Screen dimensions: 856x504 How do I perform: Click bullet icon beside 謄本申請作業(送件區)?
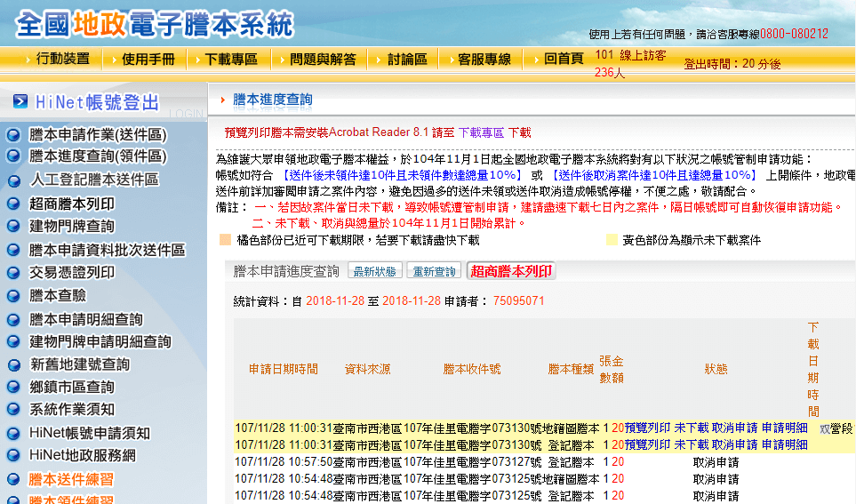pyautogui.click(x=13, y=135)
